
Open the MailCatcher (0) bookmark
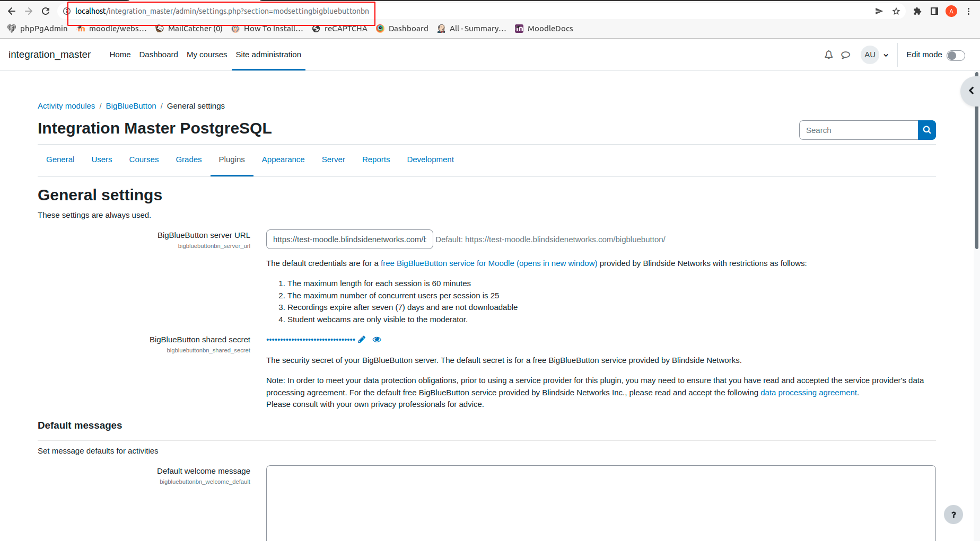click(x=189, y=29)
